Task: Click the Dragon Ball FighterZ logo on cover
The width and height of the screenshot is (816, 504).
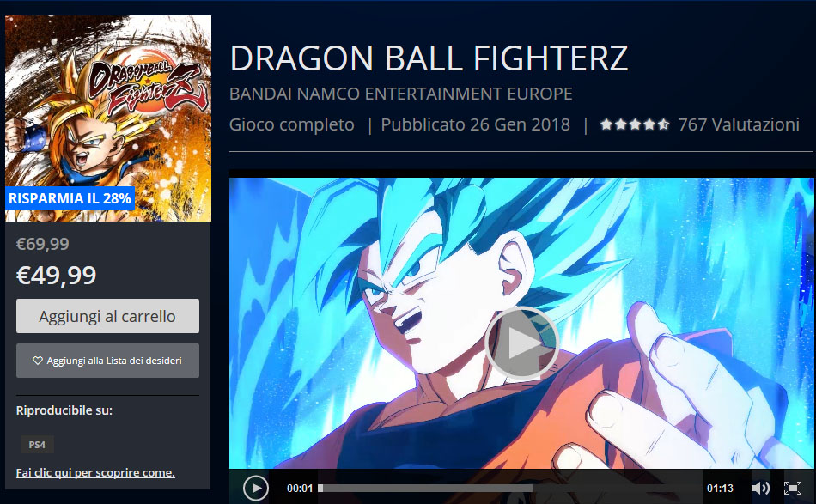Action: click(148, 86)
